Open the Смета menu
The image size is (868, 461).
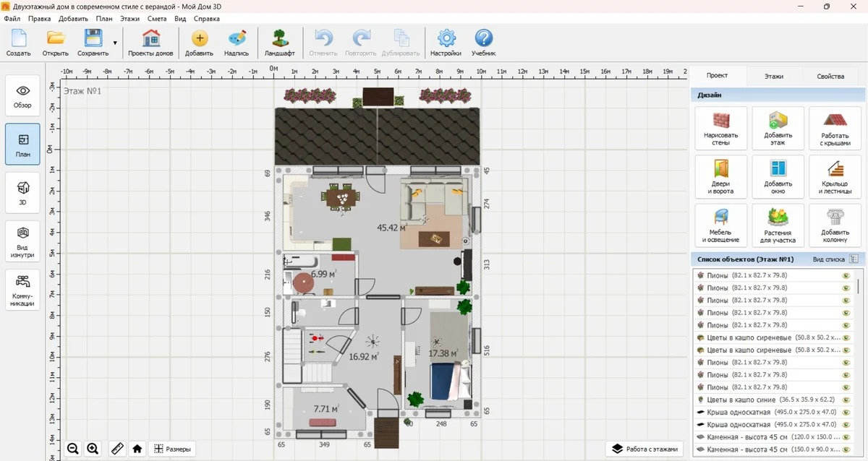pos(157,19)
